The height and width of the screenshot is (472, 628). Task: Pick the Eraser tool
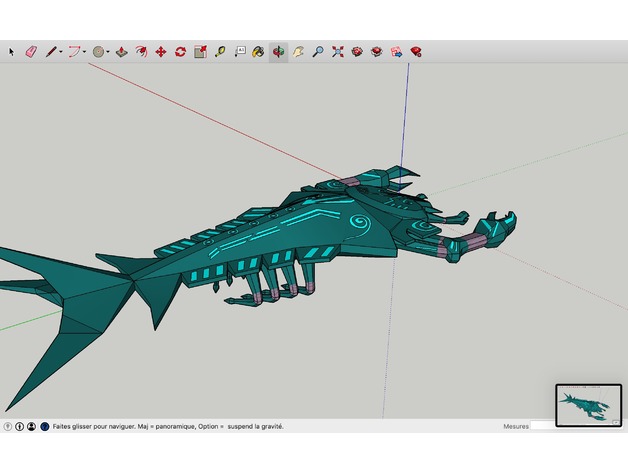[x=30, y=51]
